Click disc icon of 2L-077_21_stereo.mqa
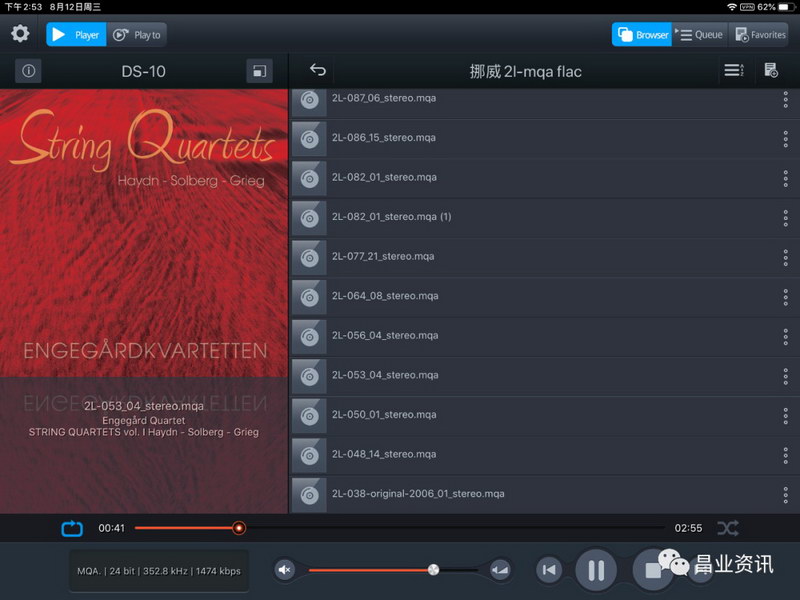This screenshot has height=600, width=800. click(x=309, y=258)
